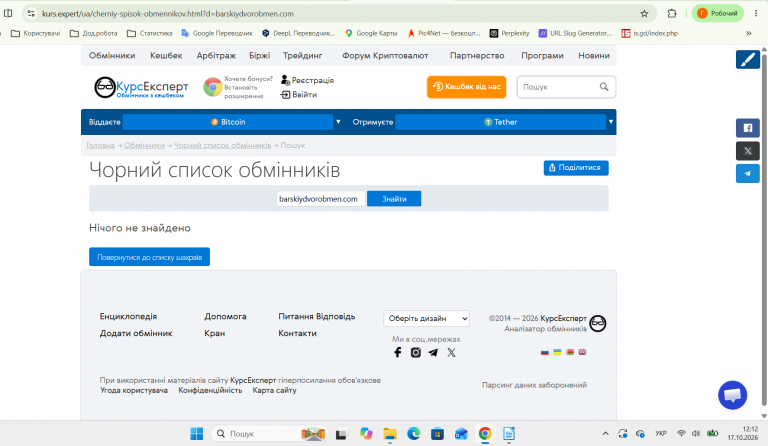The height and width of the screenshot is (446, 768).
Task: Expand the Tether receive currency dropdown
Action: pyautogui.click(x=611, y=122)
